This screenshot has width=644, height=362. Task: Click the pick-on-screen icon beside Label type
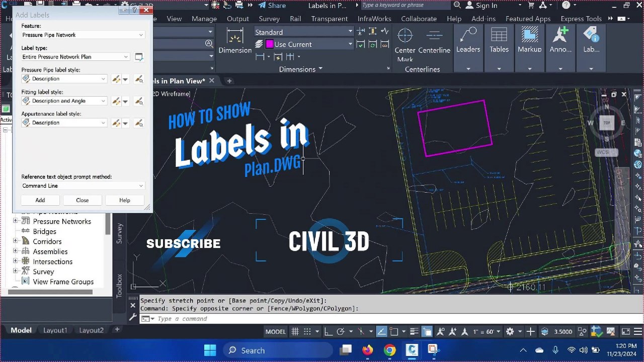coord(139,57)
